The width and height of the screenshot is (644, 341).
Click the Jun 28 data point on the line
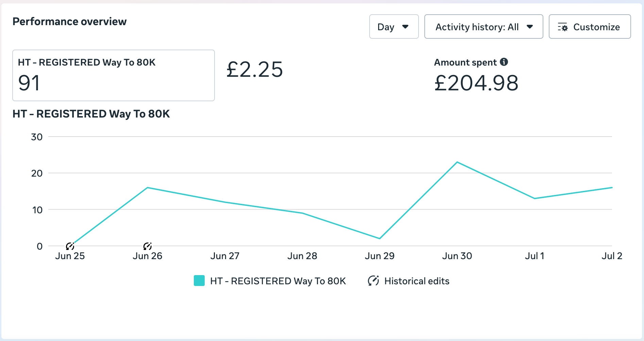[x=302, y=213]
